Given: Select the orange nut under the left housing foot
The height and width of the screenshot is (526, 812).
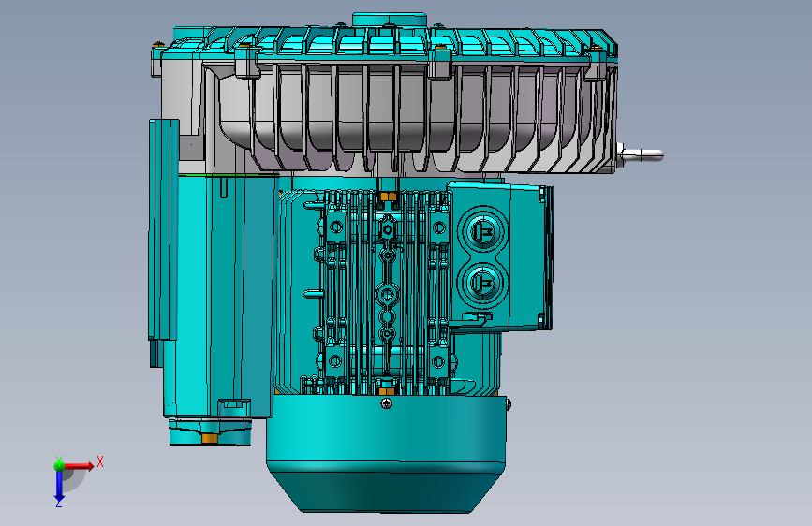Looking at the screenshot, I should (x=209, y=439).
